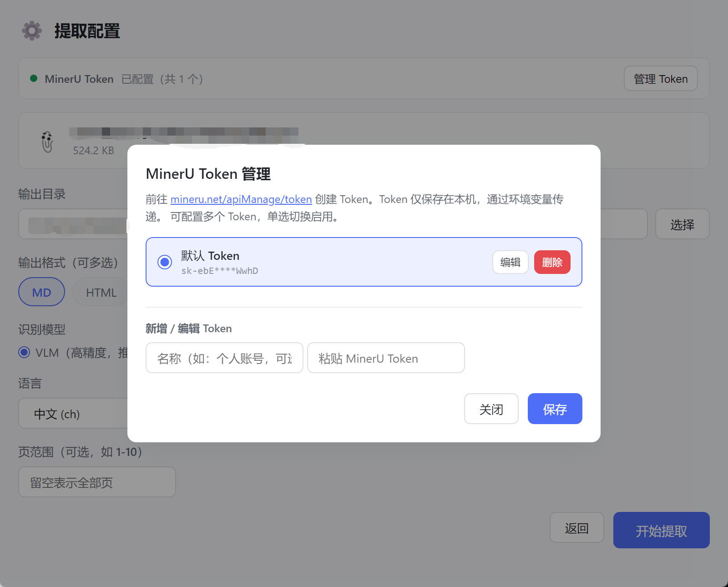728x587 pixels.
Task: Click the gear icon beside 提取配置
Action: 32,31
